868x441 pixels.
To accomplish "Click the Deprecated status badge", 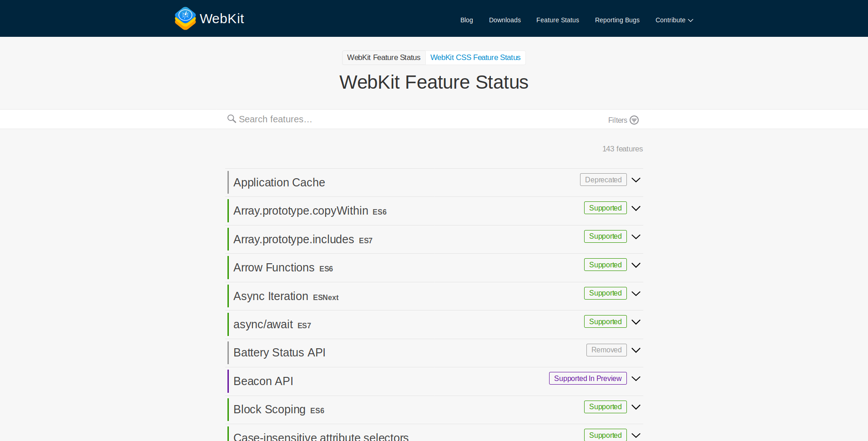I will tap(603, 180).
